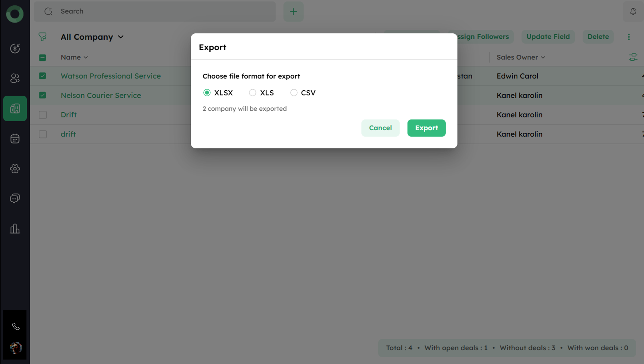Click the Export button in dialog
This screenshot has width=644, height=364.
pos(426,128)
